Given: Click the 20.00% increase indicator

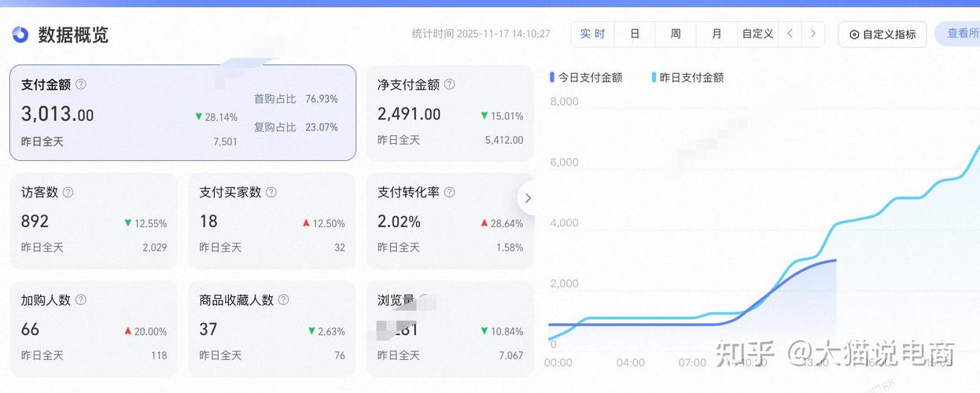Looking at the screenshot, I should 146,331.
